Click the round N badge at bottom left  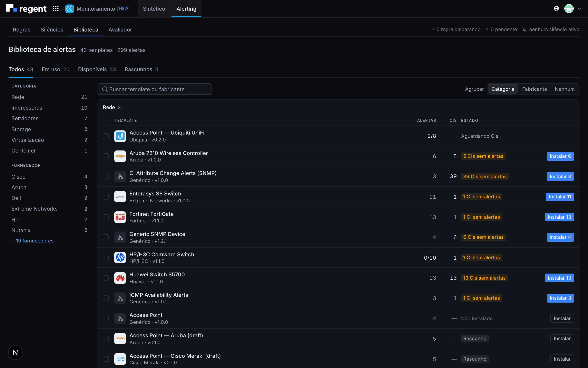[x=15, y=352]
